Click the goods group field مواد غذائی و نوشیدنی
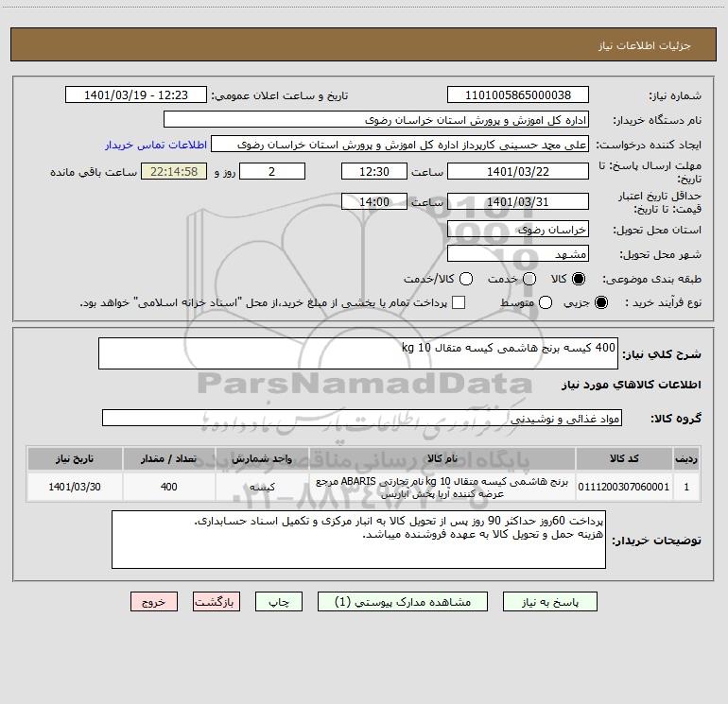The height and width of the screenshot is (704, 728). (362, 418)
